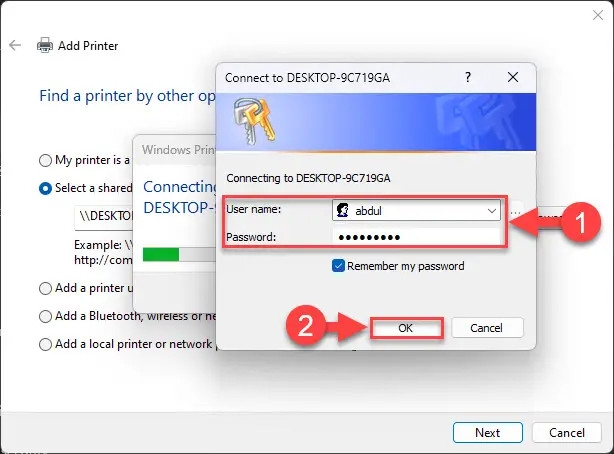Click the 'Connecting to DESKTOP-9C719GA' text
The image size is (614, 454).
tap(308, 179)
